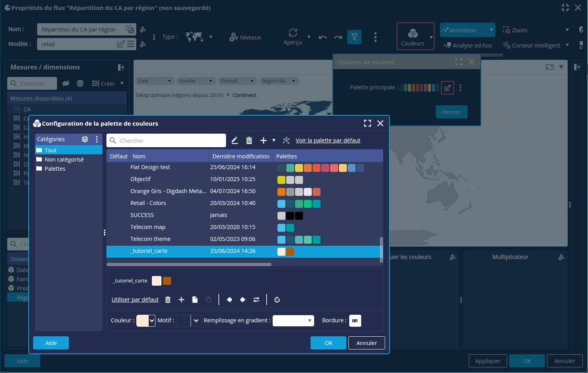Select the Palettes category folder

click(x=55, y=169)
